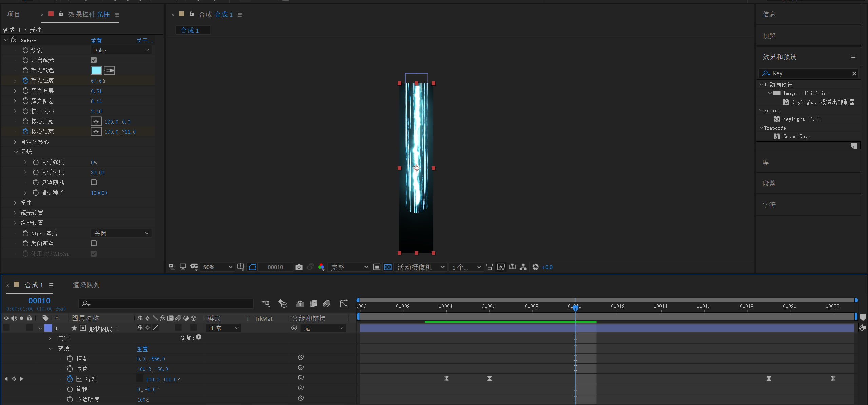Open flowchart view icon in viewer
868x405 pixels.
[523, 267]
